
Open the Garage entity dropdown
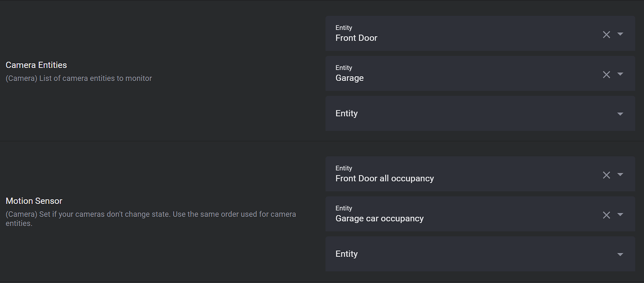pos(620,74)
